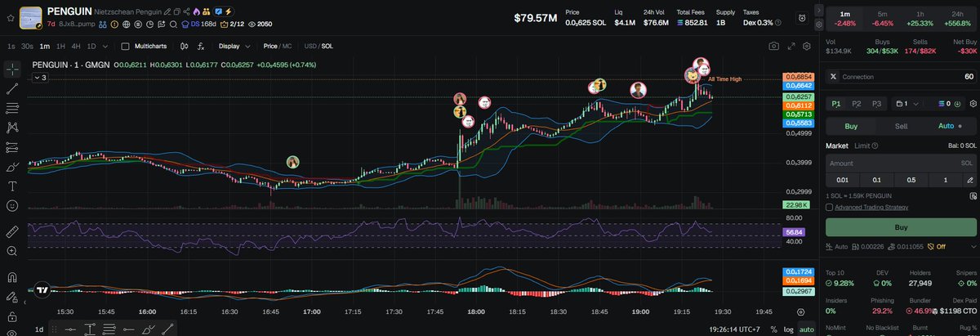Choose 0.01 SOL quick amount

[842, 180]
